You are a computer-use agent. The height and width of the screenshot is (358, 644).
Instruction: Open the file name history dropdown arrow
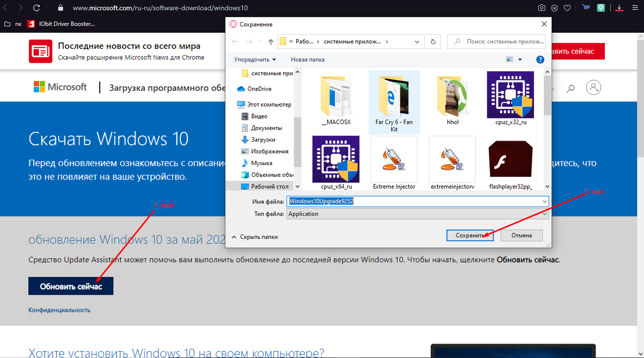[x=545, y=201]
